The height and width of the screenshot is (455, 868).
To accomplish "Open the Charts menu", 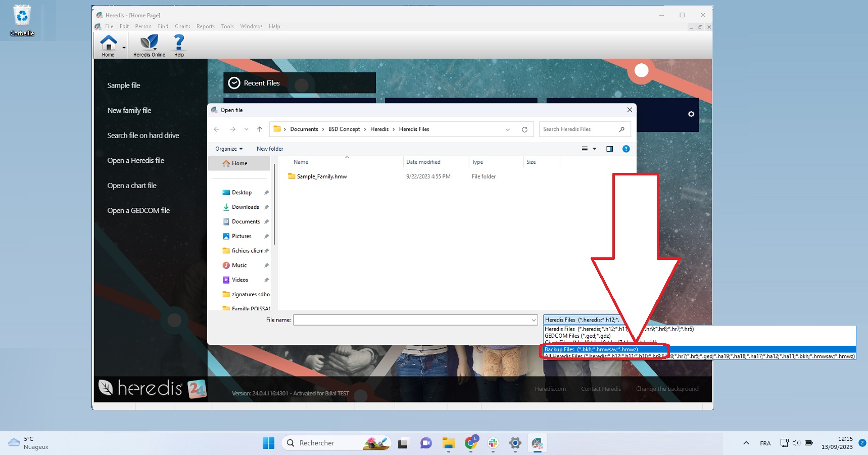I will pyautogui.click(x=182, y=26).
